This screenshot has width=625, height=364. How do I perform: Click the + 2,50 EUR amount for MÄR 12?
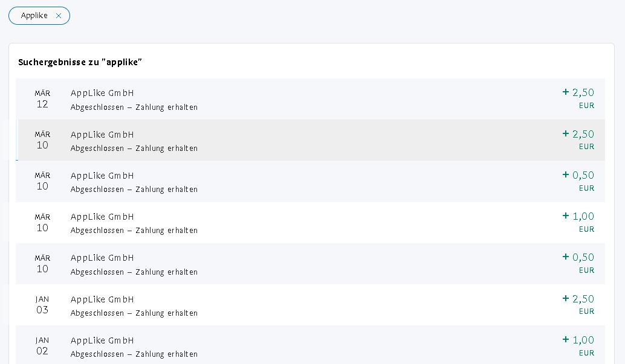[x=578, y=98]
